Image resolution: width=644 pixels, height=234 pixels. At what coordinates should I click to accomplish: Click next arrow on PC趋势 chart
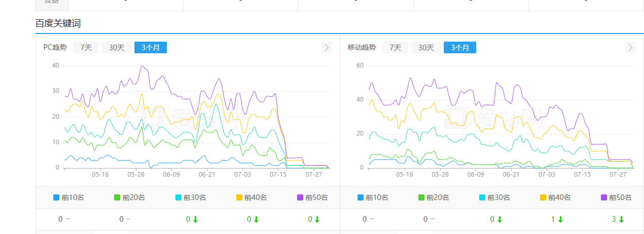[x=327, y=47]
